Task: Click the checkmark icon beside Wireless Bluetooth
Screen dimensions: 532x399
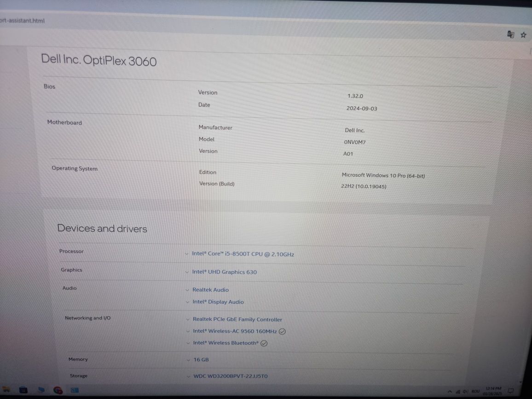Action: (264, 343)
